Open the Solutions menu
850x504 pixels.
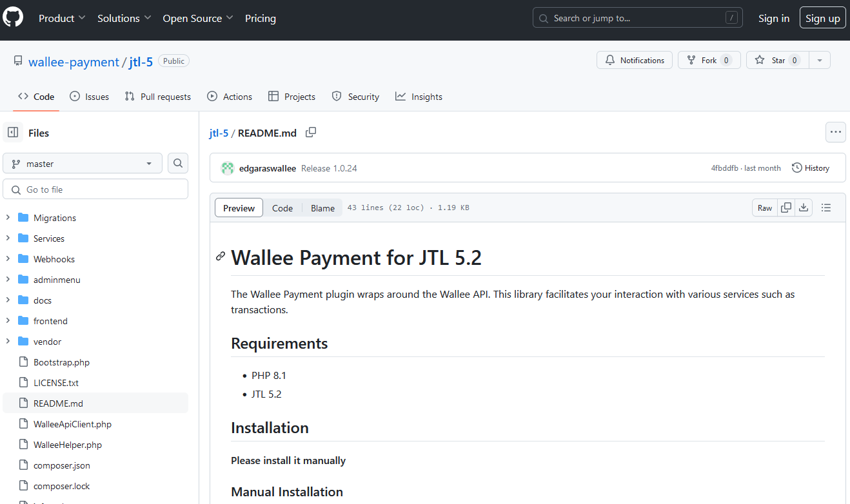pos(124,18)
